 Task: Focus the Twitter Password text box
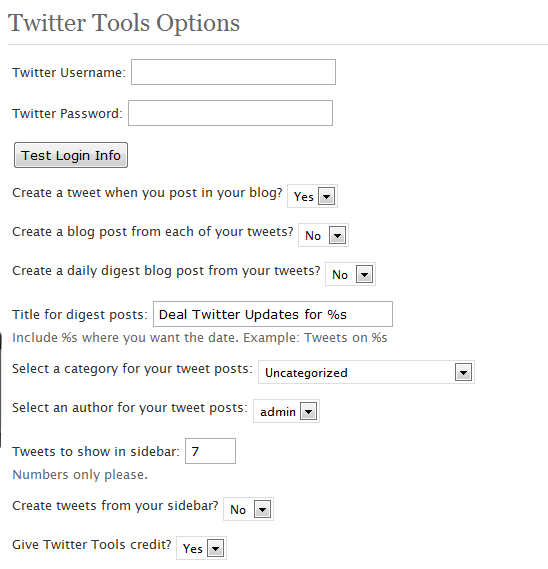[230, 113]
